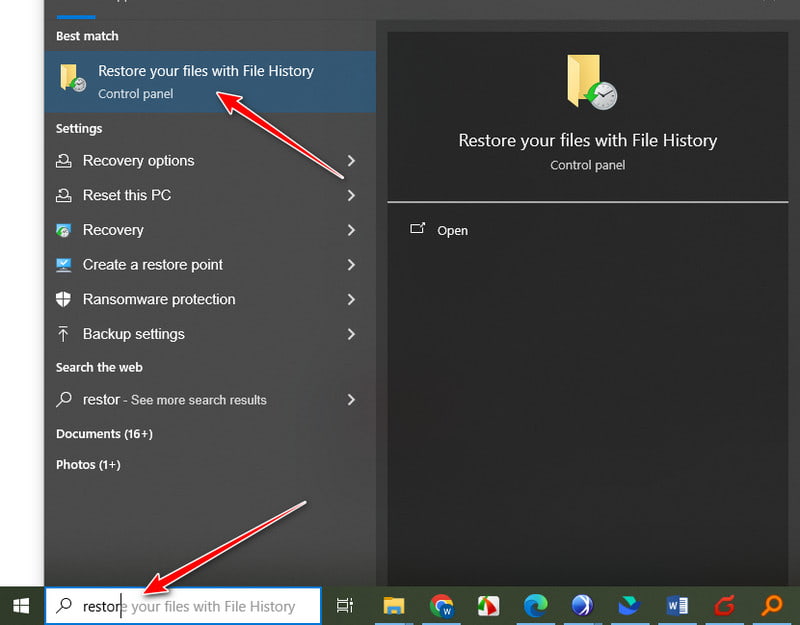Click the Start button
800x625 pixels.
pos(20,605)
